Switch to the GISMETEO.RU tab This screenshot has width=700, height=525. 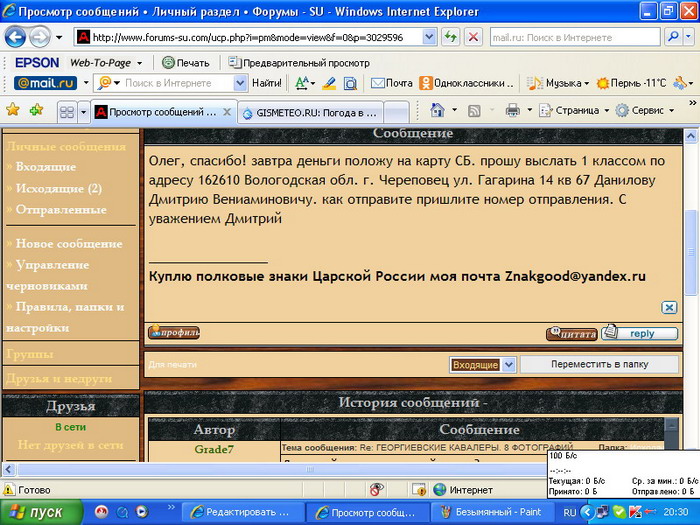click(x=310, y=112)
